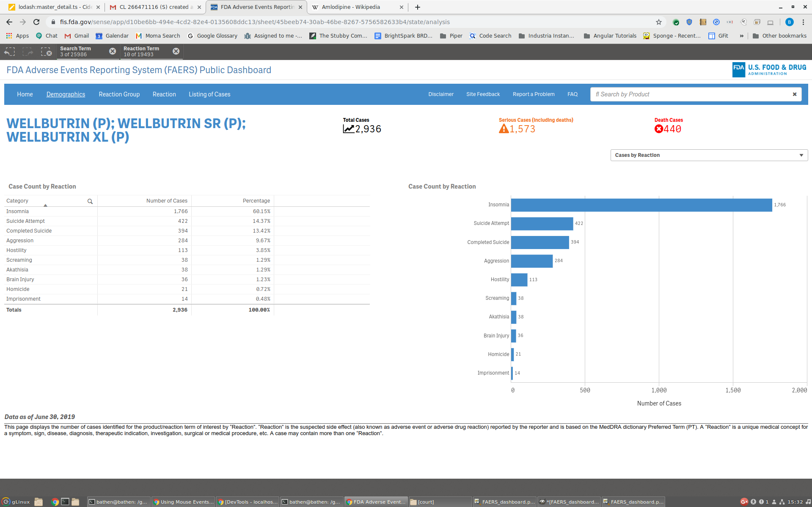Bookmark this page with the star icon
812x507 pixels.
click(x=658, y=22)
